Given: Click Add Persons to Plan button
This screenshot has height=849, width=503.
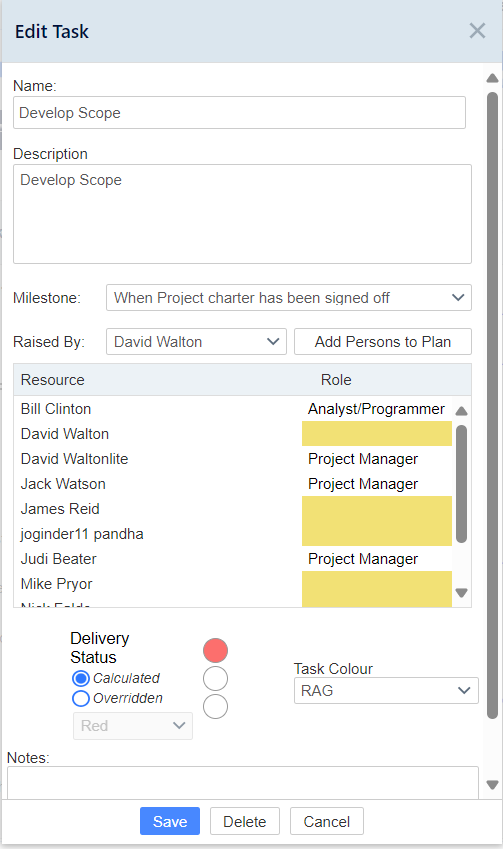Looking at the screenshot, I should pyautogui.click(x=383, y=342).
